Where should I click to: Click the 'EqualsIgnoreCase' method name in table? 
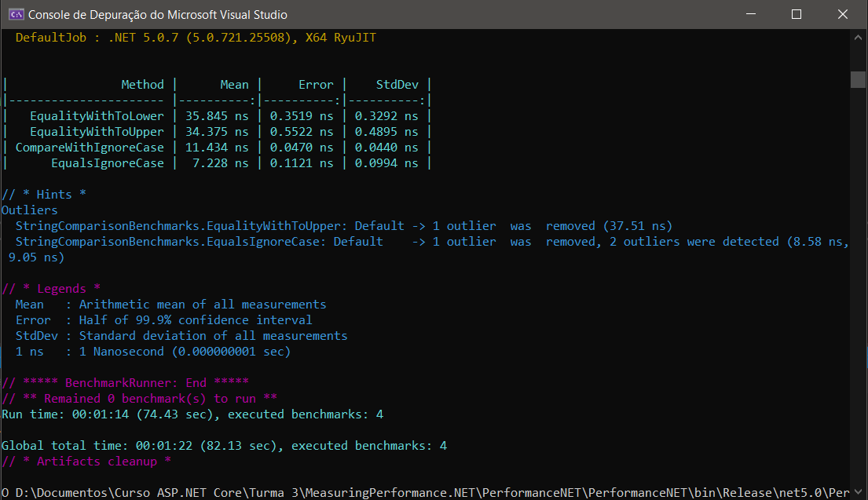point(108,163)
